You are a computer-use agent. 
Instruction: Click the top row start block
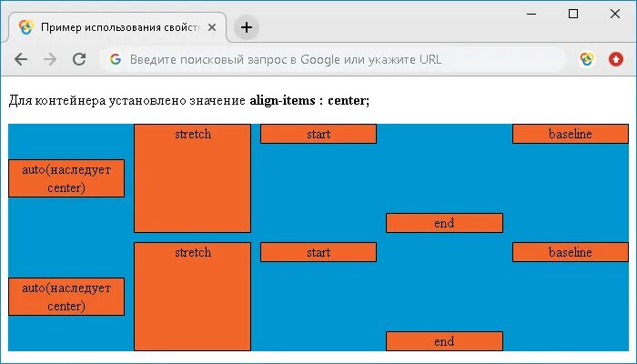[x=318, y=134]
